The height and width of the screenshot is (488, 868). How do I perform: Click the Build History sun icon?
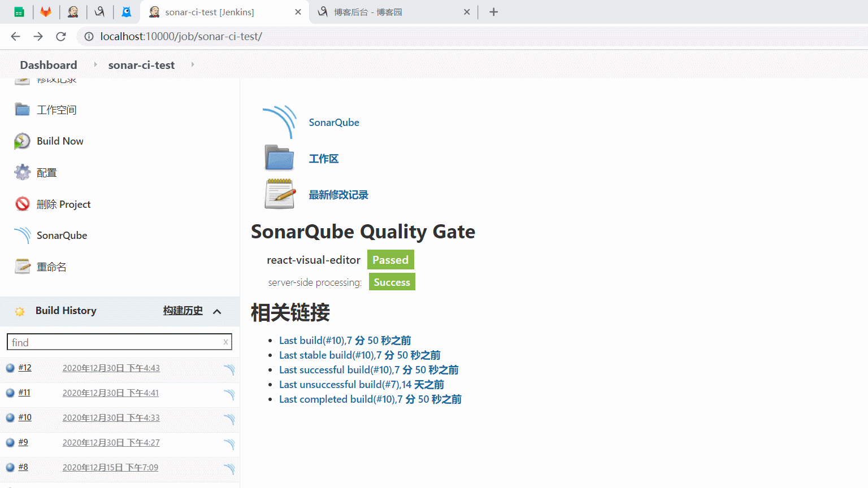(x=20, y=311)
